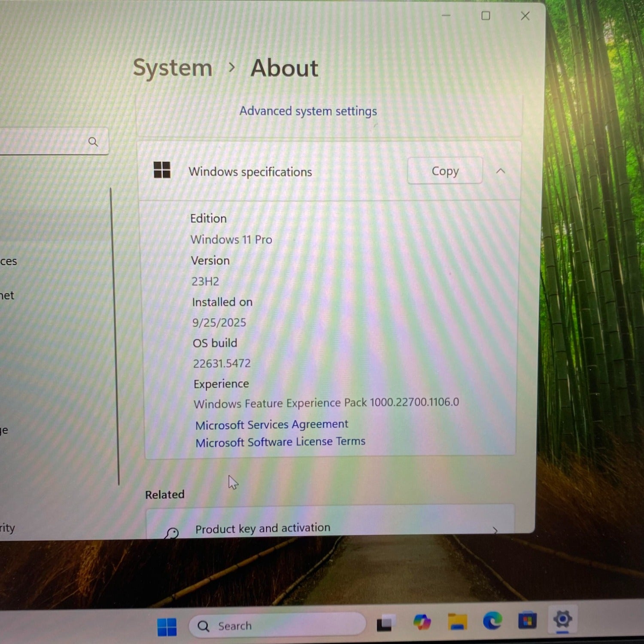
Task: Open File Explorer from the taskbar
Action: click(457, 621)
